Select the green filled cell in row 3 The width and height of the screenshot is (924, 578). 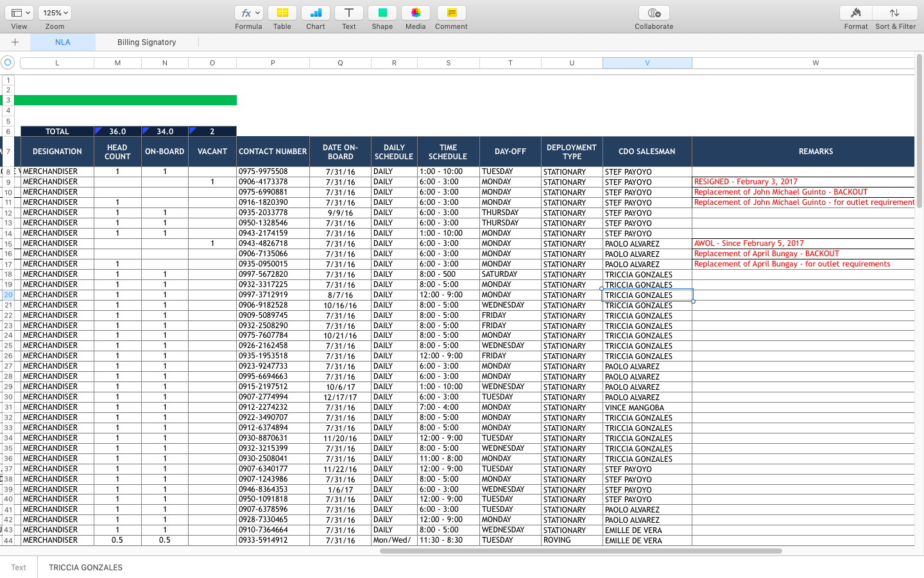125,100
